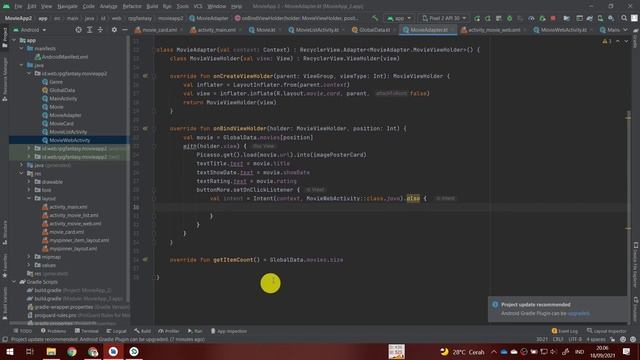Open the Refactor menu
The width and height of the screenshot is (640, 360).
[x=132, y=6]
